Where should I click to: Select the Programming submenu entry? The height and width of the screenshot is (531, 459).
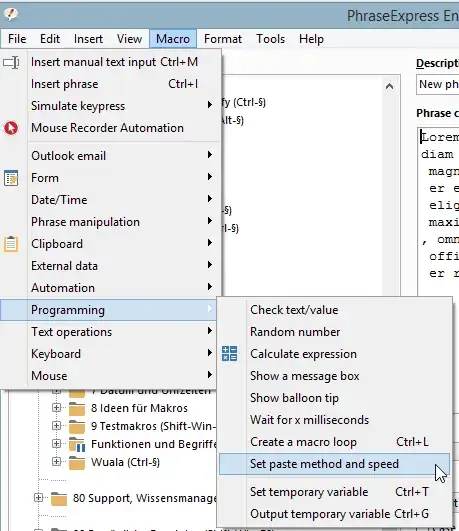(109, 310)
